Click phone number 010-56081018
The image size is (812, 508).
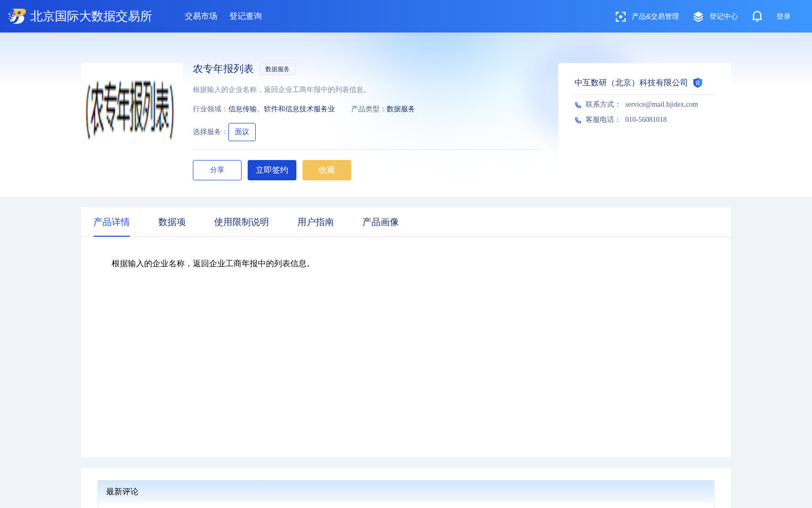646,119
